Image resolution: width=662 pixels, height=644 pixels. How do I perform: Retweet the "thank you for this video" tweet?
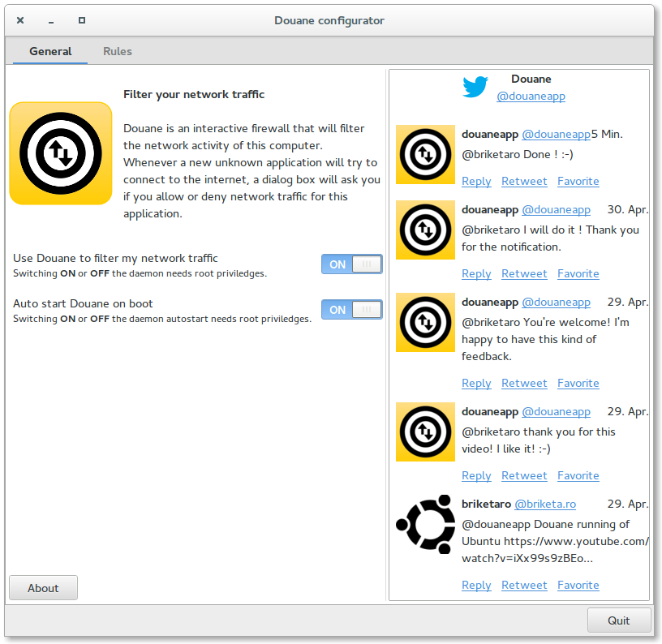[x=524, y=475]
